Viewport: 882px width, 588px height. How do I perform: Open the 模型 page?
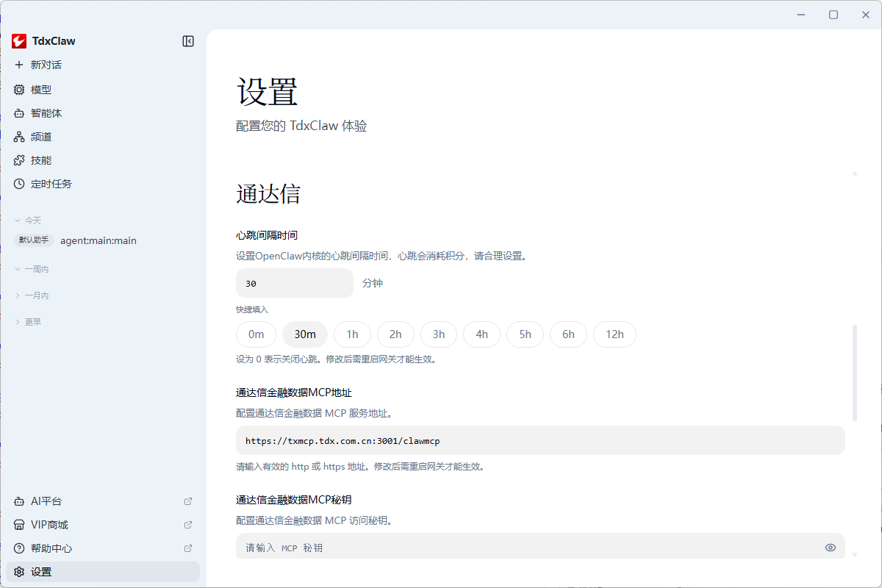tap(103, 90)
